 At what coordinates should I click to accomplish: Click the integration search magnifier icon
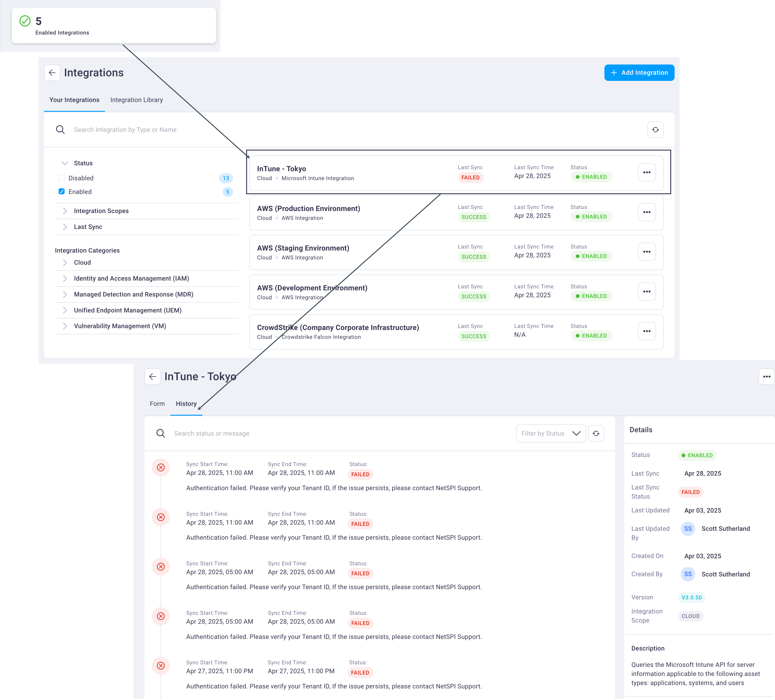(60, 129)
